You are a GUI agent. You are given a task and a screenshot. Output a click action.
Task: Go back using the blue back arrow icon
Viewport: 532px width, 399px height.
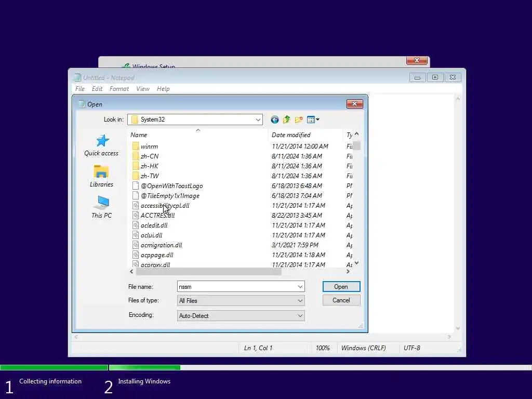point(274,119)
